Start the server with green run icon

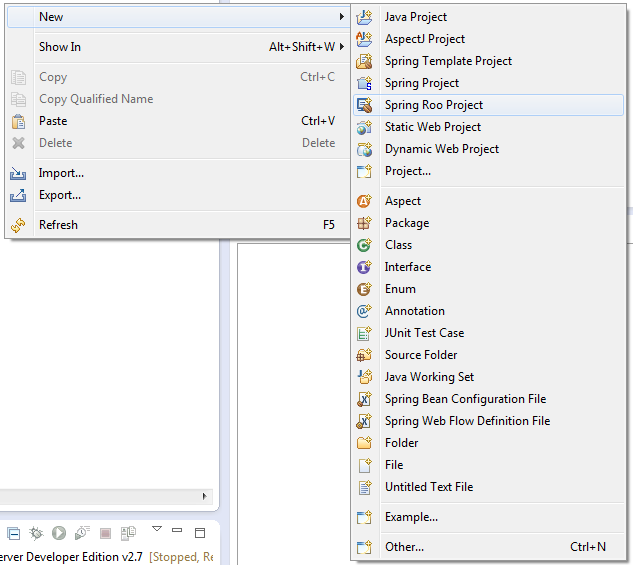click(x=59, y=533)
